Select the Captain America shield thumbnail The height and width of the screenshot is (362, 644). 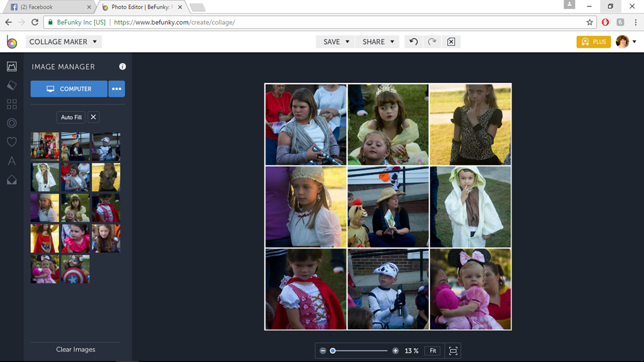click(75, 269)
